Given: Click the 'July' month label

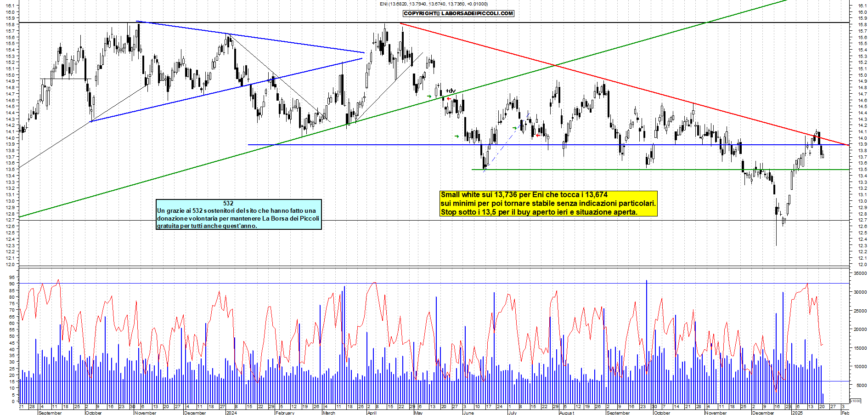Looking at the screenshot, I should coord(512,413).
